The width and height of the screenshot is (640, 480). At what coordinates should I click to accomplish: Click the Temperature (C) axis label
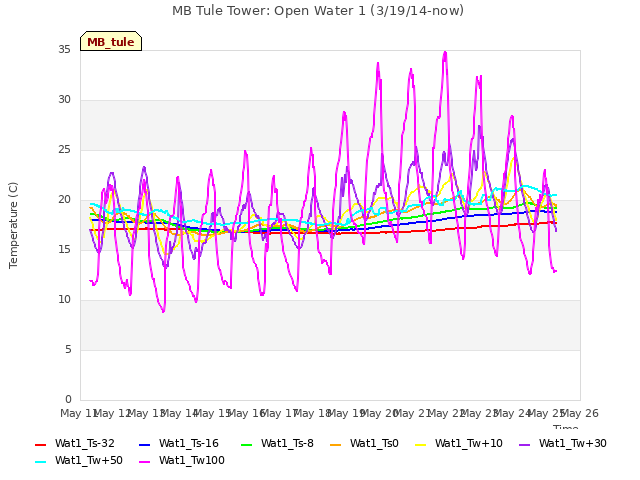(13, 225)
